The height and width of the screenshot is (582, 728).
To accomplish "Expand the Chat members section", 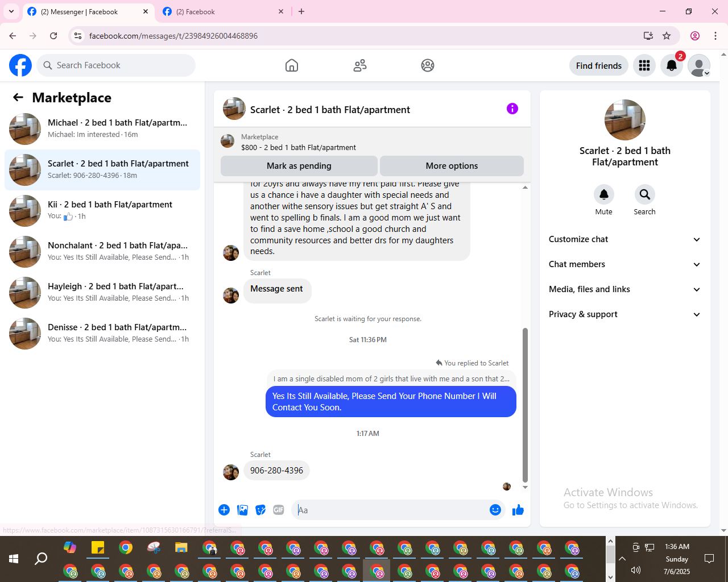I will pos(624,264).
